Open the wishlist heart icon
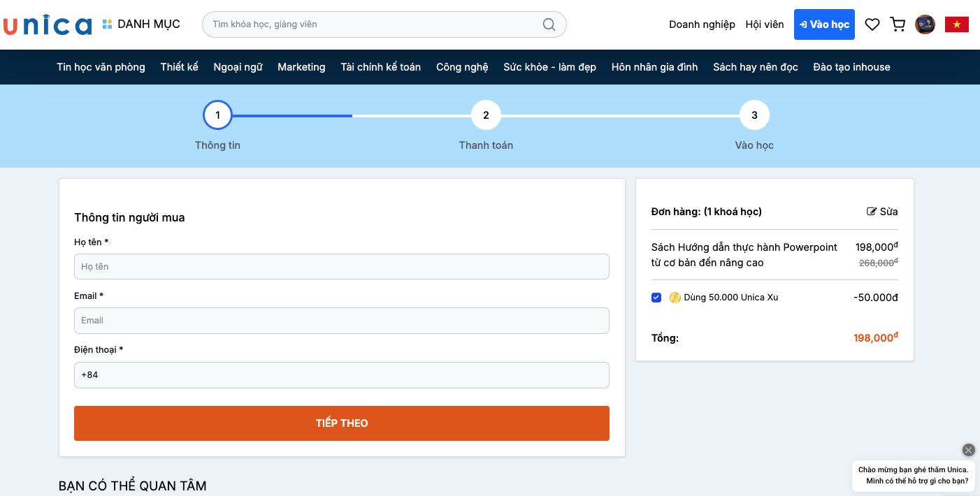This screenshot has width=980, height=496. coord(872,24)
